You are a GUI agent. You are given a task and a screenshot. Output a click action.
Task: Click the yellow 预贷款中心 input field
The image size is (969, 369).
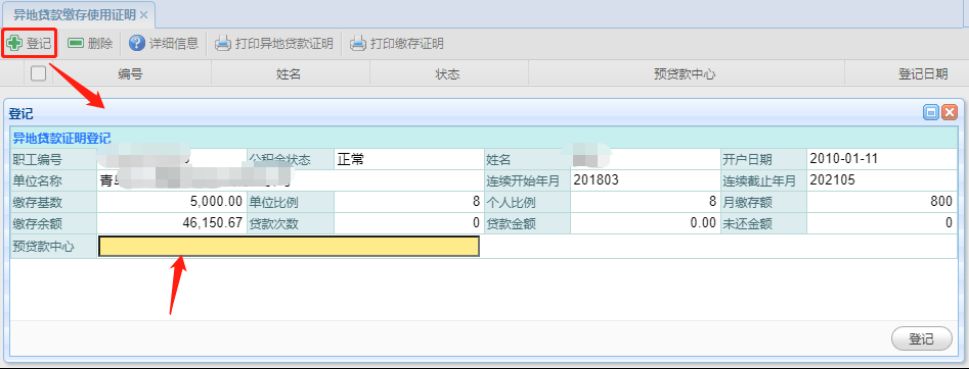(289, 246)
